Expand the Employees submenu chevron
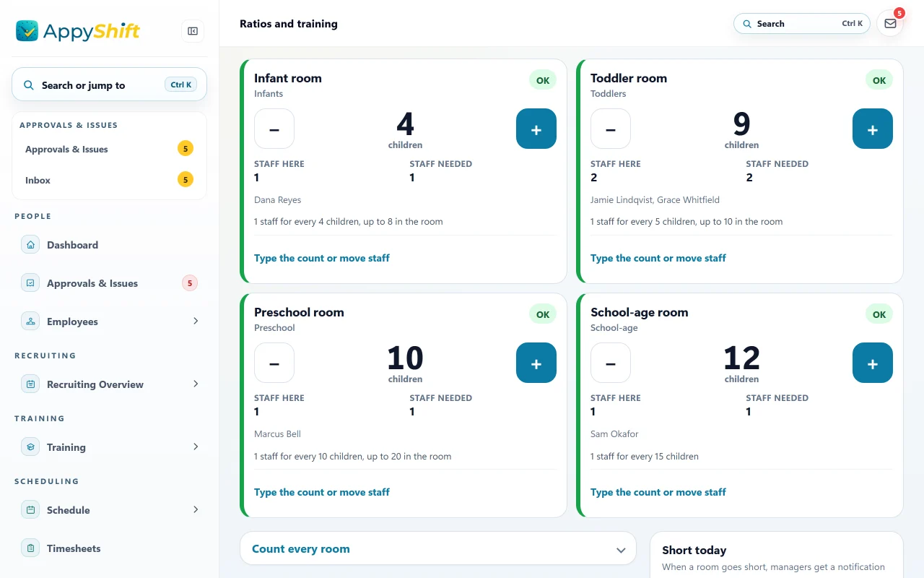The width and height of the screenshot is (924, 578). tap(196, 321)
